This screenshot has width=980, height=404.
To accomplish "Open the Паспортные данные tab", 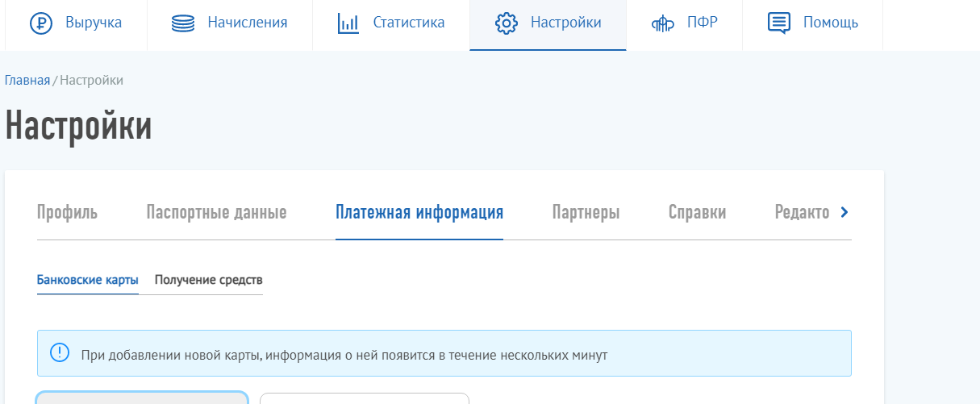I will pos(216,213).
